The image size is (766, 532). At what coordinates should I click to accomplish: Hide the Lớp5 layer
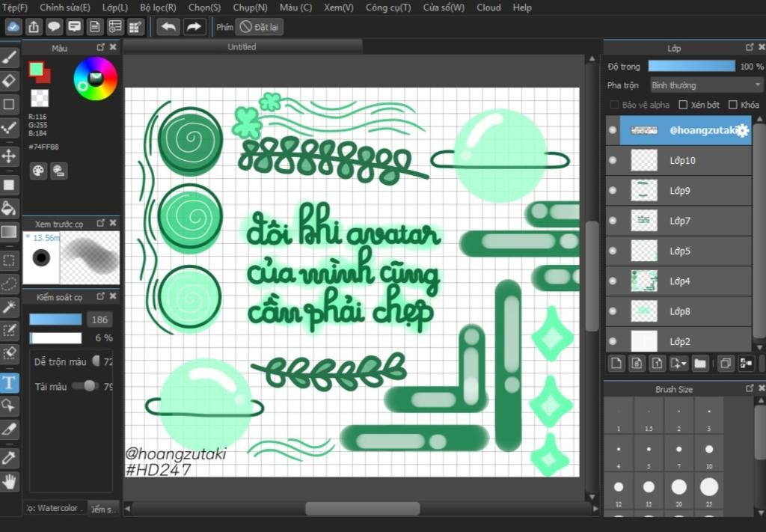pos(613,251)
